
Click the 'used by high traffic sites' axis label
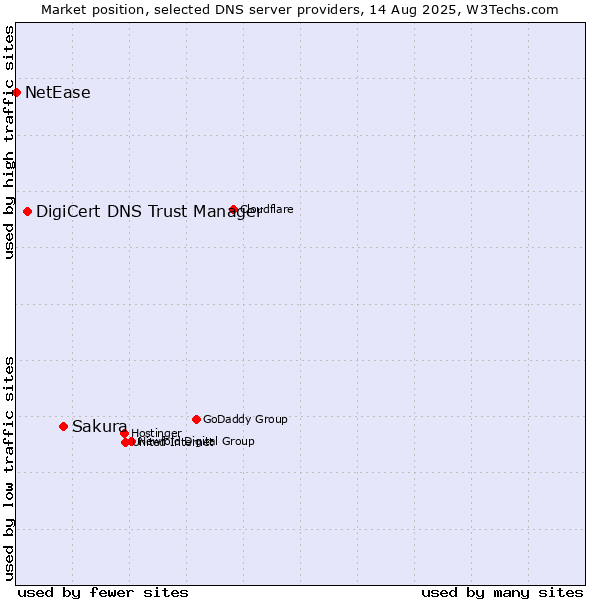[9, 142]
